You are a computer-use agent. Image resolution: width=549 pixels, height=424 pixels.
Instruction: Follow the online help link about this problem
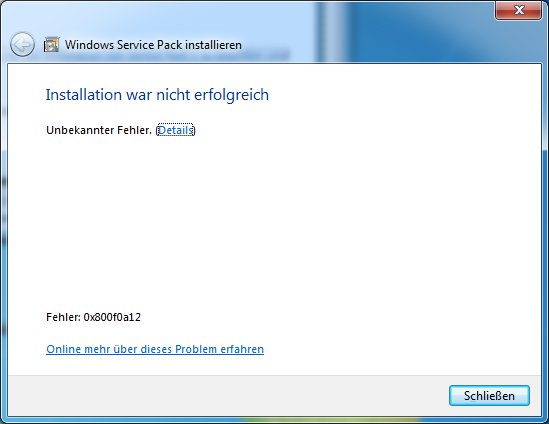pos(155,349)
